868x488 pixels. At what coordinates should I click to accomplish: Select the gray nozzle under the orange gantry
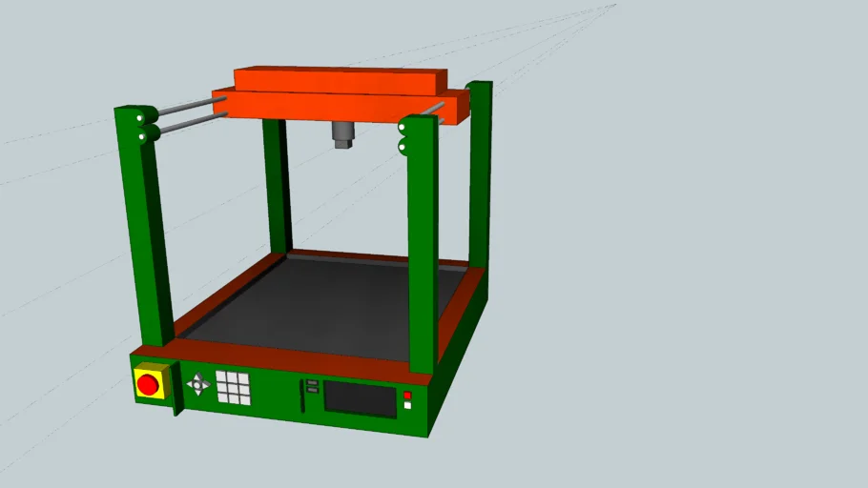pyautogui.click(x=342, y=134)
